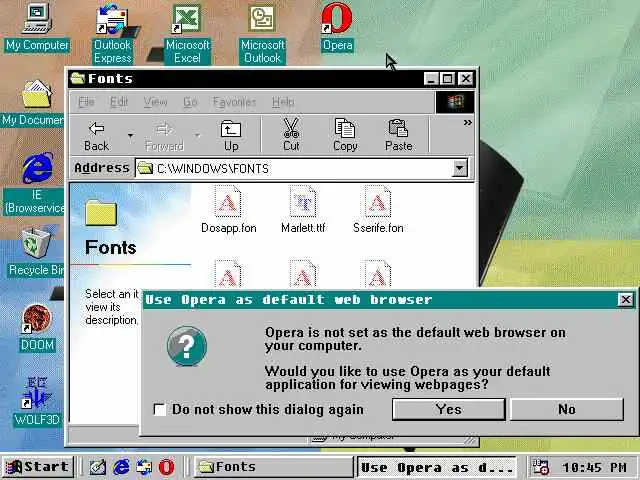Open the Help menu
This screenshot has width=640, height=480.
(283, 102)
